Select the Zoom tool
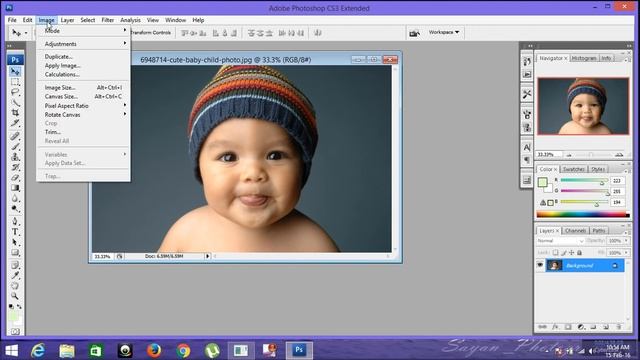 16,296
